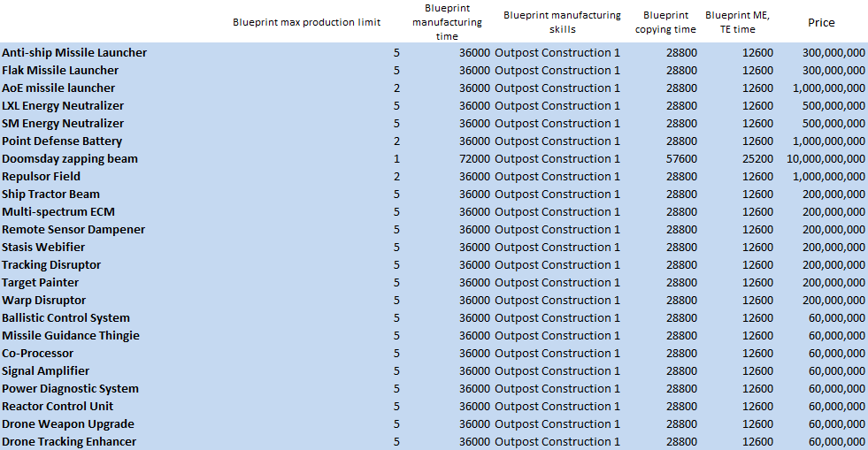Click the Blueprint max production limit header
This screenshot has width=868, height=450.
pos(307,22)
